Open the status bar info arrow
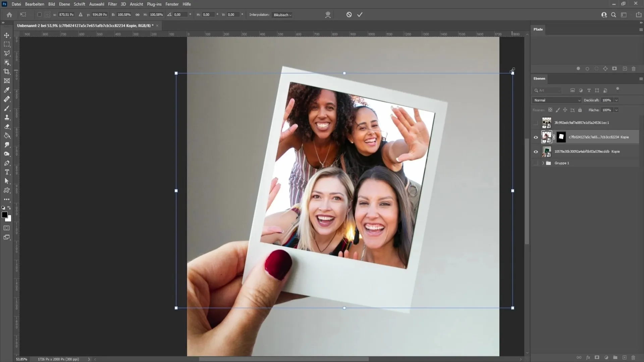The height and width of the screenshot is (362, 644). (x=89, y=359)
